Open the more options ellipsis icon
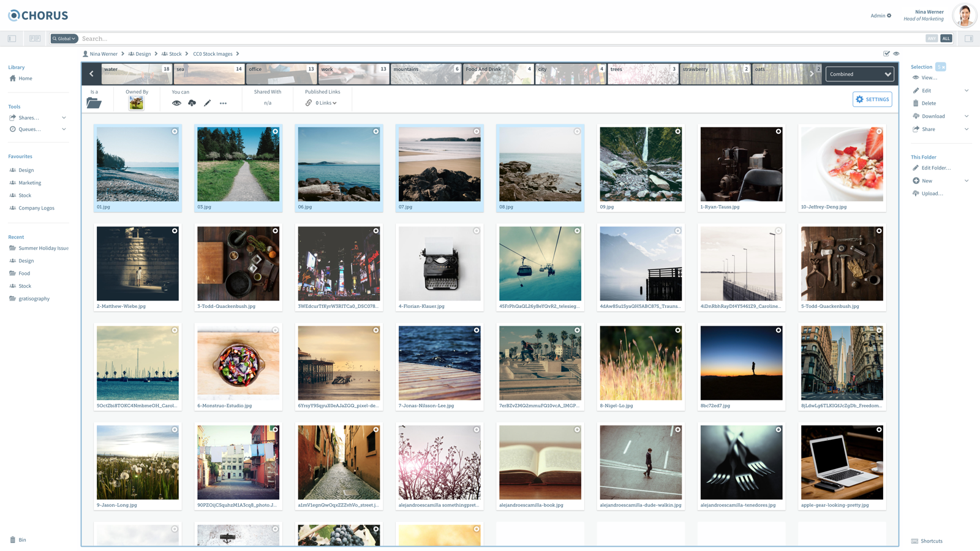This screenshot has height=551, width=980. coord(223,103)
